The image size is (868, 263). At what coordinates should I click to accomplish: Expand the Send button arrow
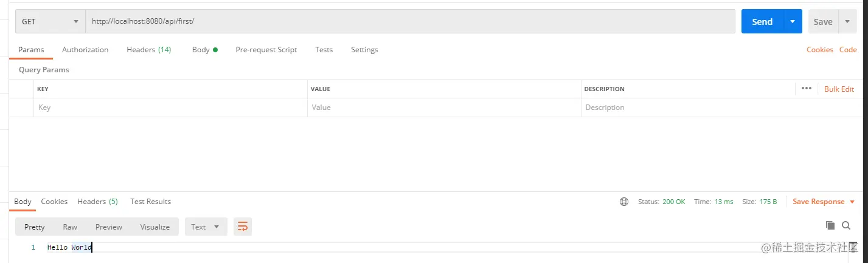click(x=792, y=21)
